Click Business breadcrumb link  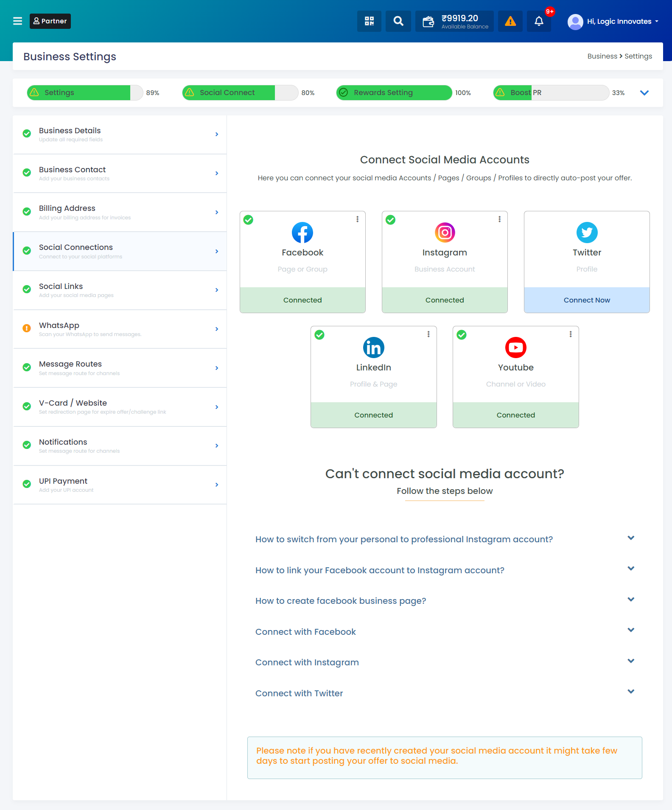[602, 56]
